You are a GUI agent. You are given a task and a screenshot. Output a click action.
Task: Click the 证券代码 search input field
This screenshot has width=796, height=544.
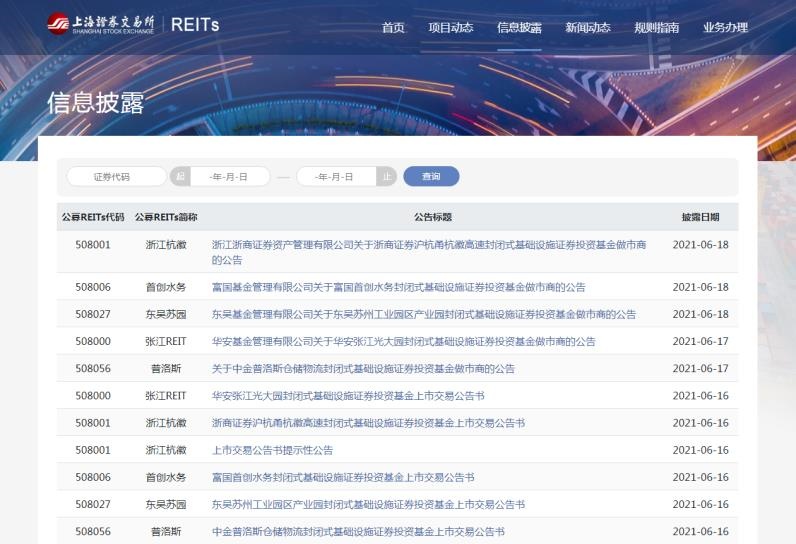[x=116, y=176]
